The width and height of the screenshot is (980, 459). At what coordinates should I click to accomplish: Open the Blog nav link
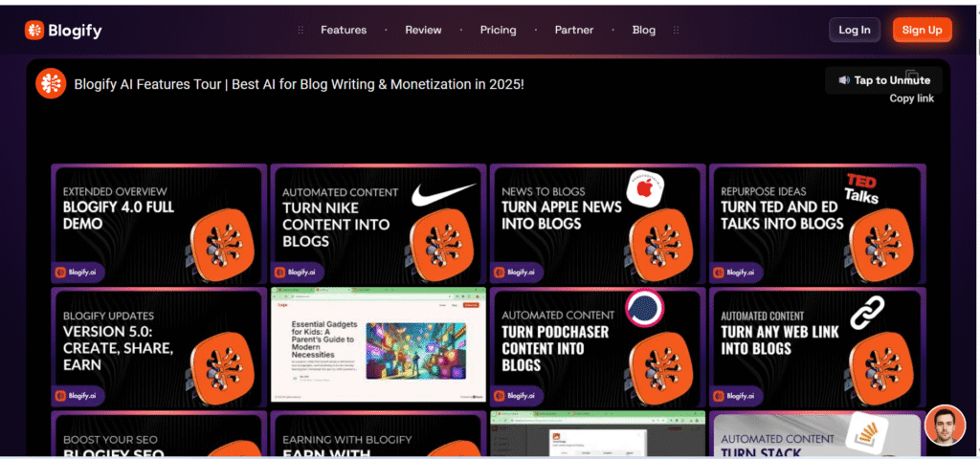644,30
